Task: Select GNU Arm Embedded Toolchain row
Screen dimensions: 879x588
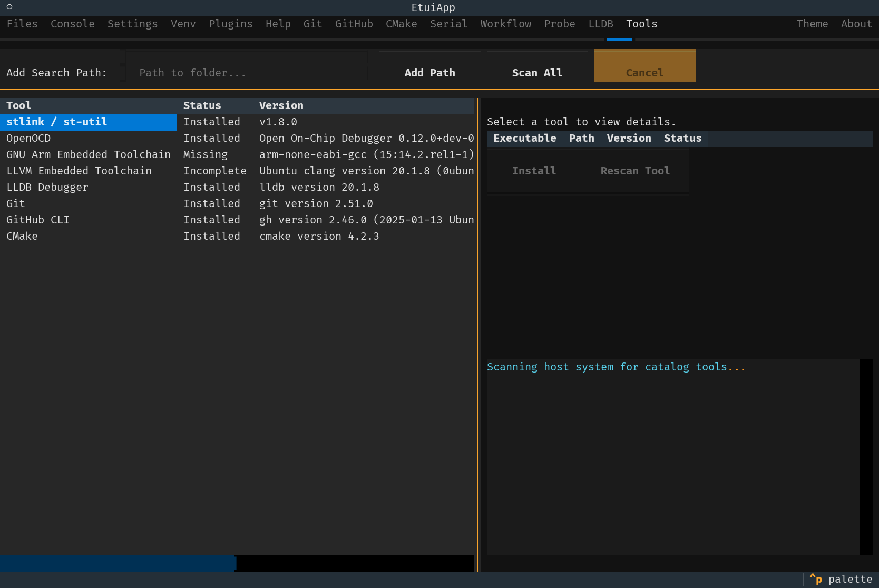Action: tap(237, 154)
